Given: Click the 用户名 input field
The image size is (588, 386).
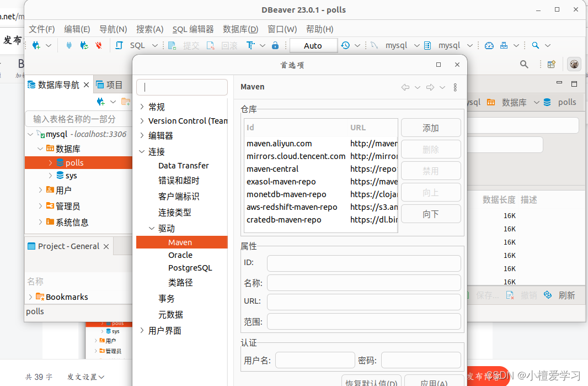Looking at the screenshot, I should pyautogui.click(x=315, y=360).
